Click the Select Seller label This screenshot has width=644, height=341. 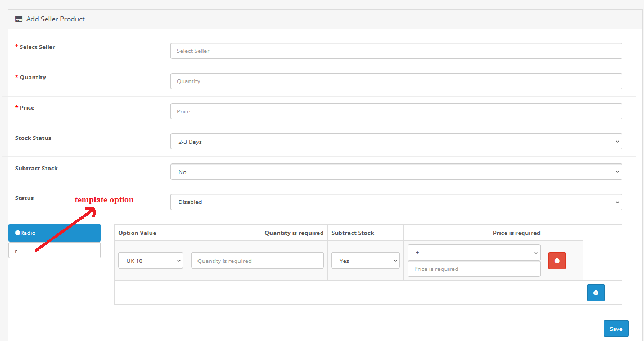pyautogui.click(x=37, y=47)
